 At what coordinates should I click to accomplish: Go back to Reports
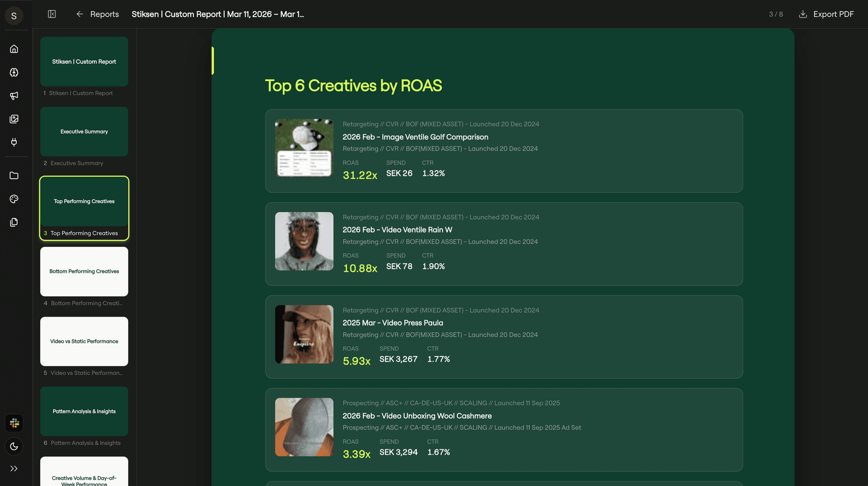[104, 14]
